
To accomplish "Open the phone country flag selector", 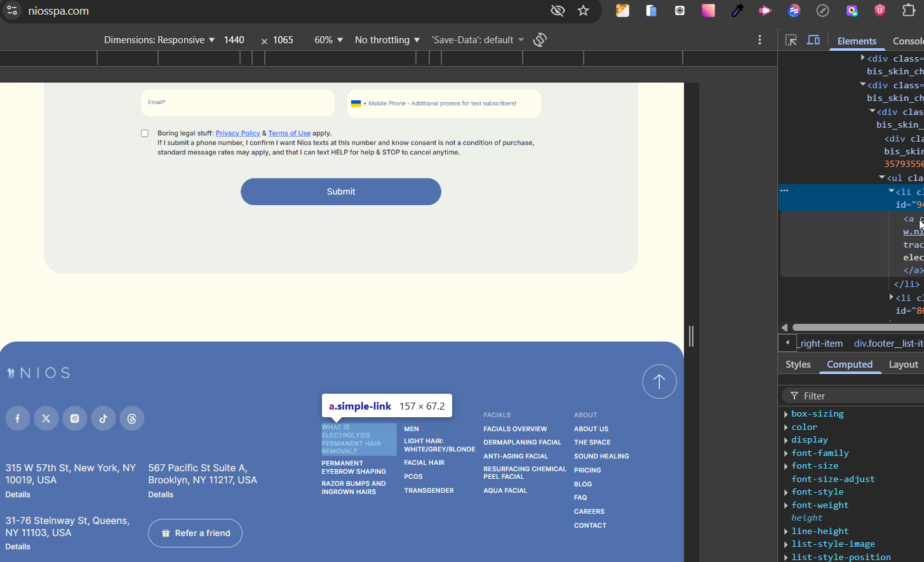I will click(358, 104).
